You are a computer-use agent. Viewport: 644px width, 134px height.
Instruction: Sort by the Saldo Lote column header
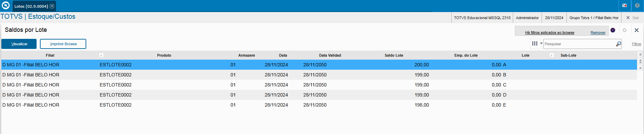pos(394,55)
